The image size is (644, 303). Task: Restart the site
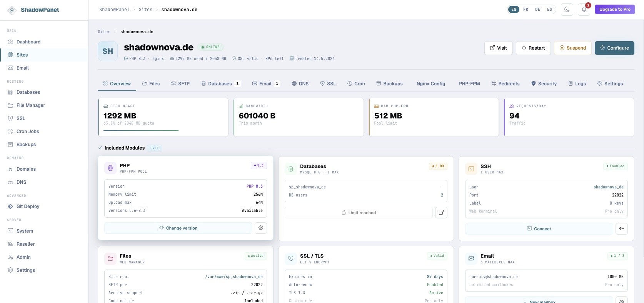coord(533,48)
